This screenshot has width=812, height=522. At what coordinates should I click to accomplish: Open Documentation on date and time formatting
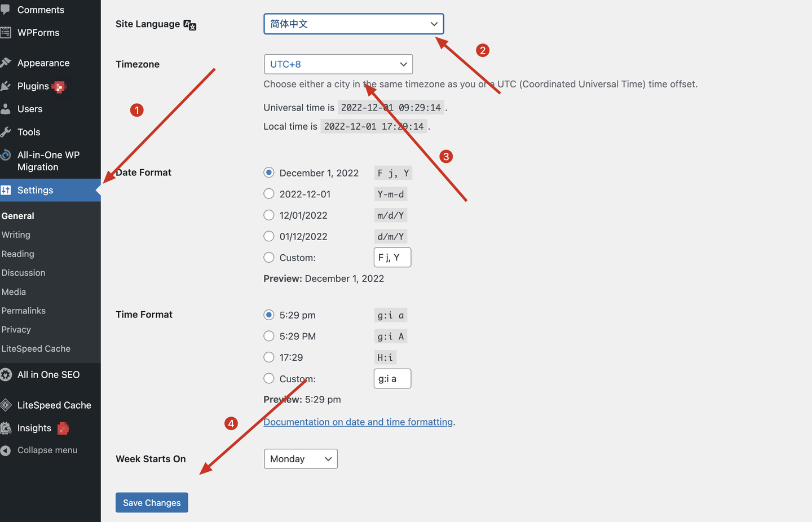(358, 422)
